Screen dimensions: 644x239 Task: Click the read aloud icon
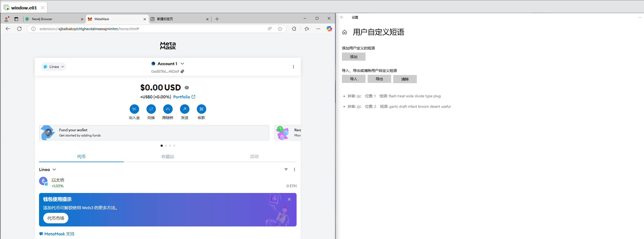point(270,29)
